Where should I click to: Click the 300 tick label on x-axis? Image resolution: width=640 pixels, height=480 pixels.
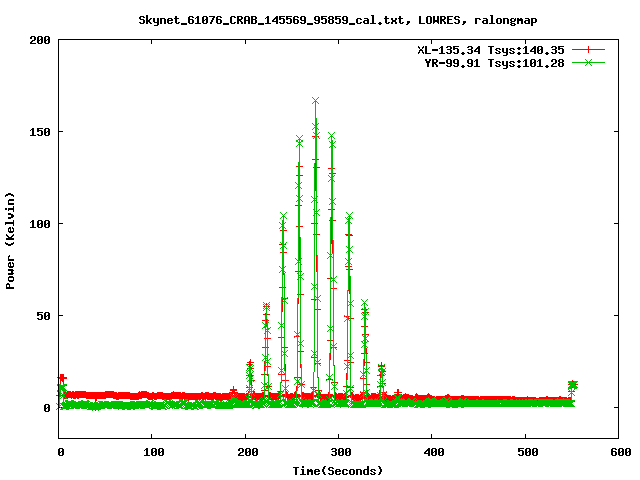[338, 453]
